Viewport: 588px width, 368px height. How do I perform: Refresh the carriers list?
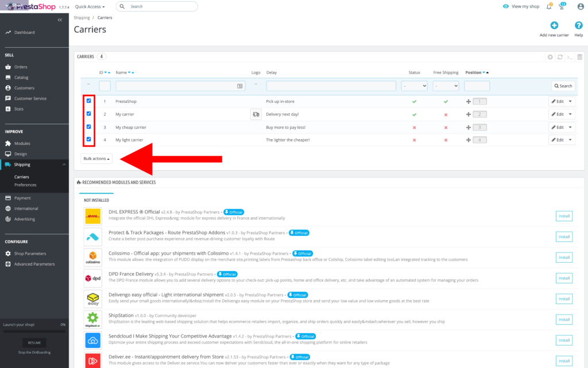tap(560, 57)
